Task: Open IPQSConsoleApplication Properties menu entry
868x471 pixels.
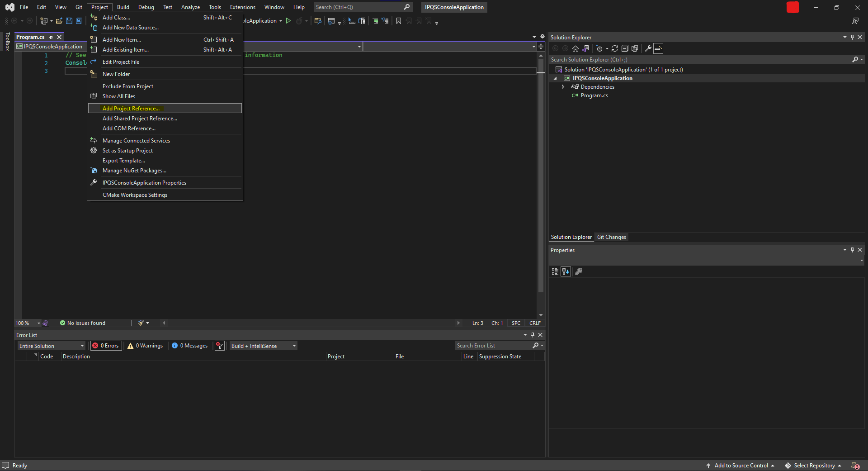Action: tap(165, 183)
